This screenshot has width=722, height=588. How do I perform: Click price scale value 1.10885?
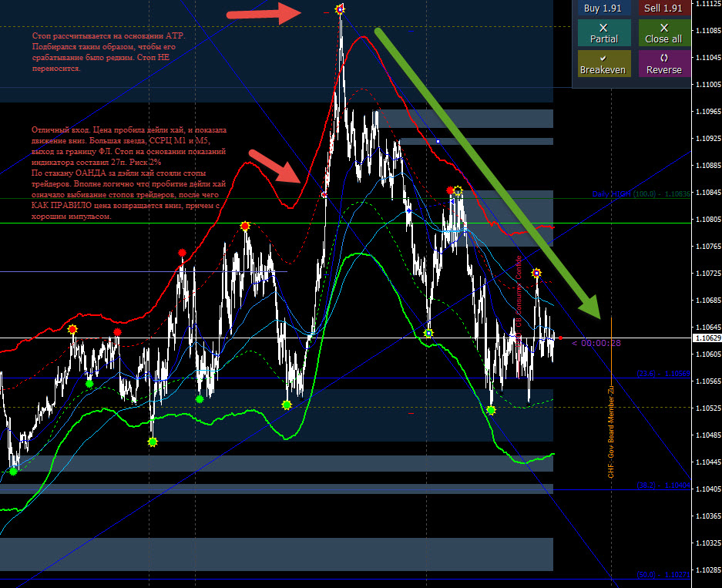point(707,166)
